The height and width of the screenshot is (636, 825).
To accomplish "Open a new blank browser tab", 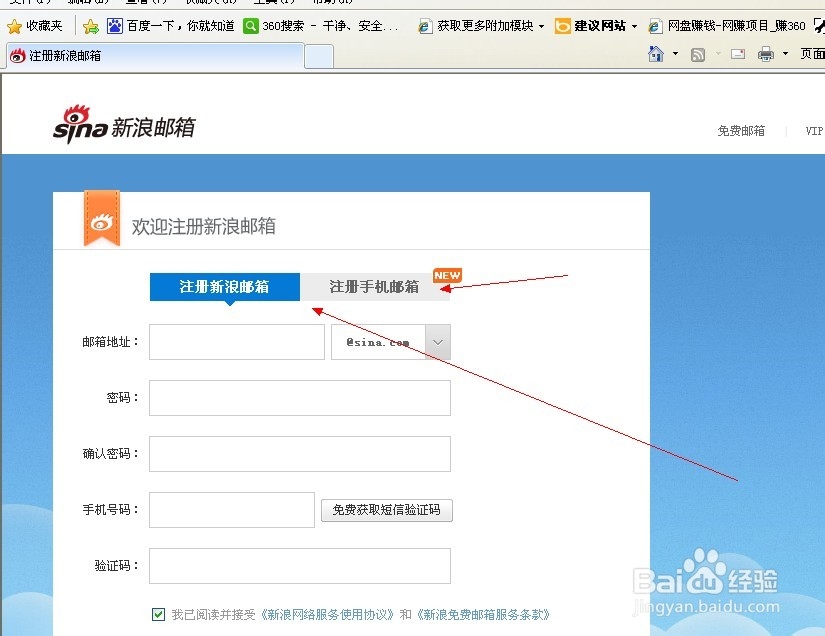I will point(319,57).
